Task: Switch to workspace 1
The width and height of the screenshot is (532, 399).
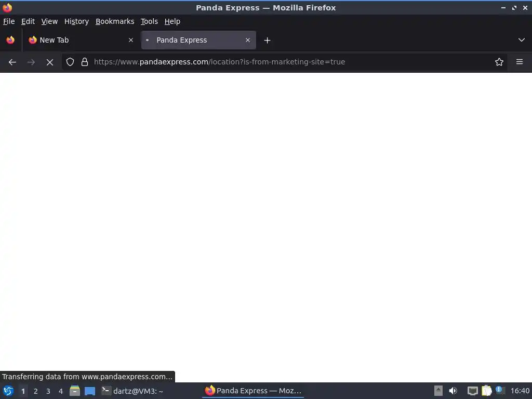Action: pyautogui.click(x=23, y=391)
